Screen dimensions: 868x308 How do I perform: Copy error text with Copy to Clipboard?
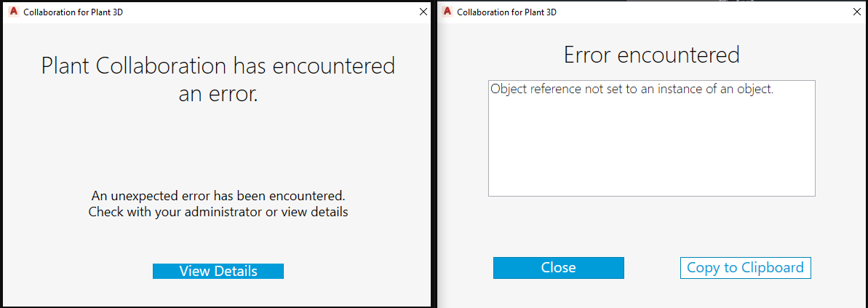(745, 267)
